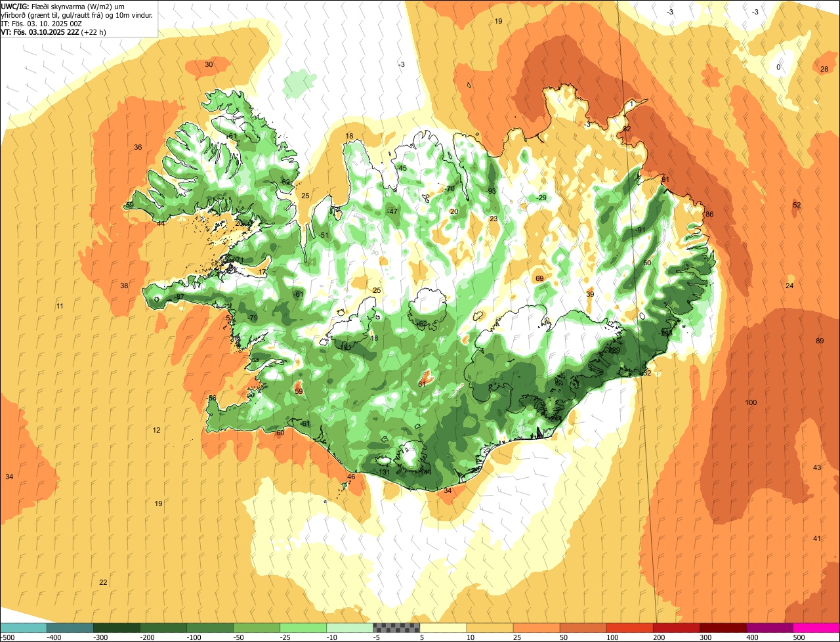840x642 pixels.
Task: Click the '17' value on the map
Action: [262, 272]
